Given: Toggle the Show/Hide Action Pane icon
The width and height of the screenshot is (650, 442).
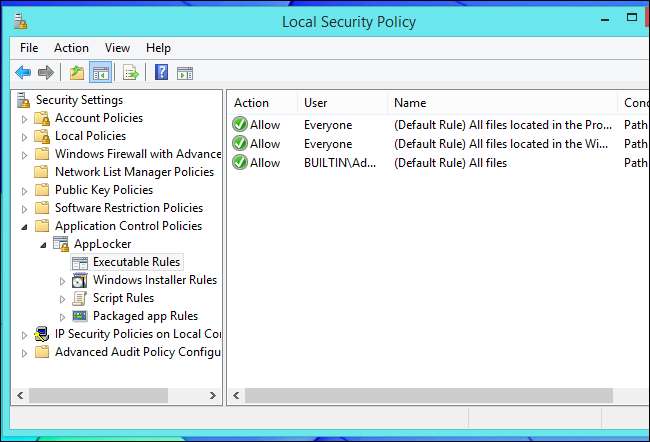Looking at the screenshot, I should 185,73.
